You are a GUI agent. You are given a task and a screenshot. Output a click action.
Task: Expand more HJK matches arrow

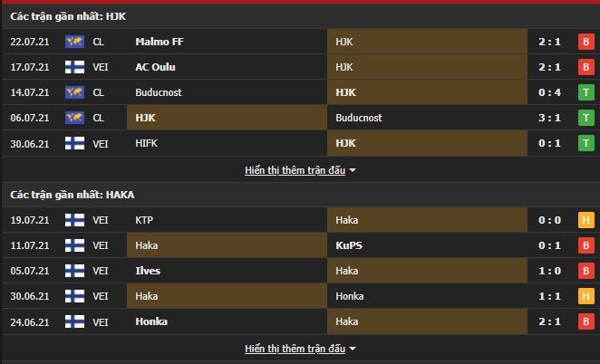pos(353,170)
